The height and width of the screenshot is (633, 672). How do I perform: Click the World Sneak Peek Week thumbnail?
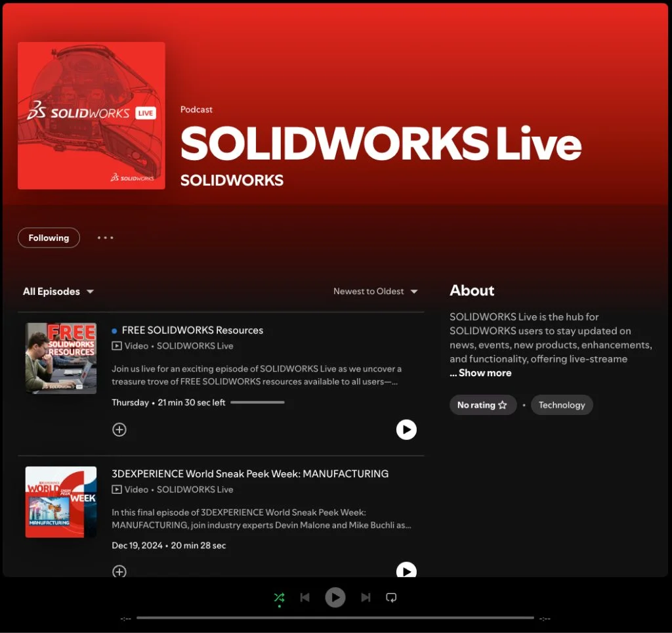(61, 502)
